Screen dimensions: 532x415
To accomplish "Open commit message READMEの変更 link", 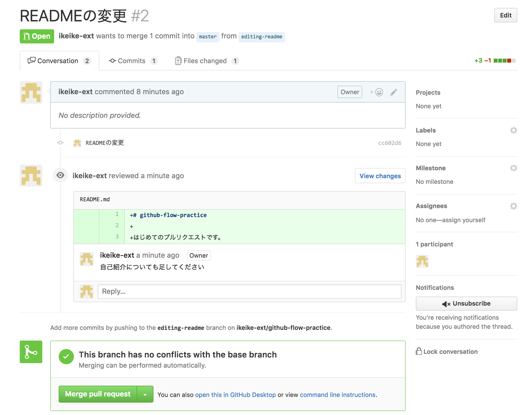I will point(105,143).
